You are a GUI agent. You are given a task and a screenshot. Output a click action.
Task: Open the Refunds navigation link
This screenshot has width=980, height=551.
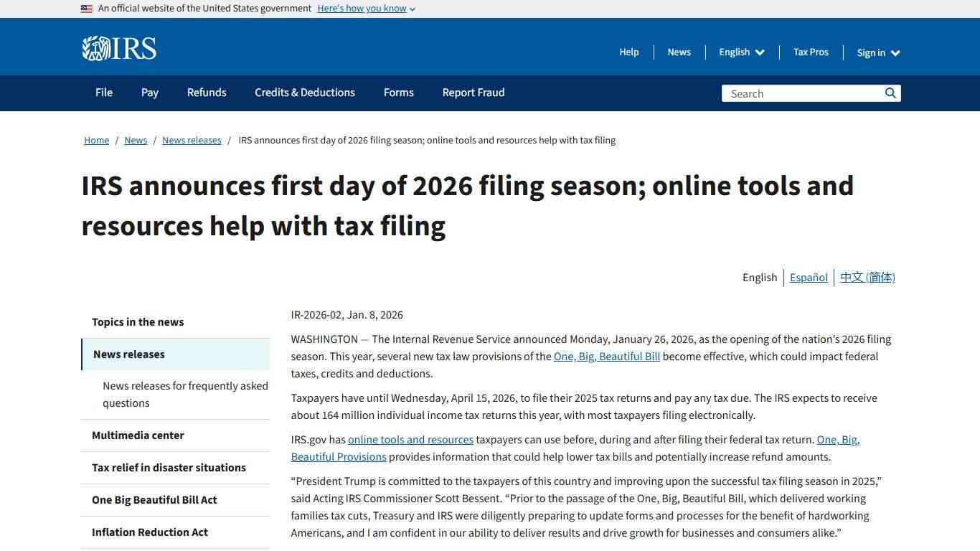pyautogui.click(x=207, y=93)
